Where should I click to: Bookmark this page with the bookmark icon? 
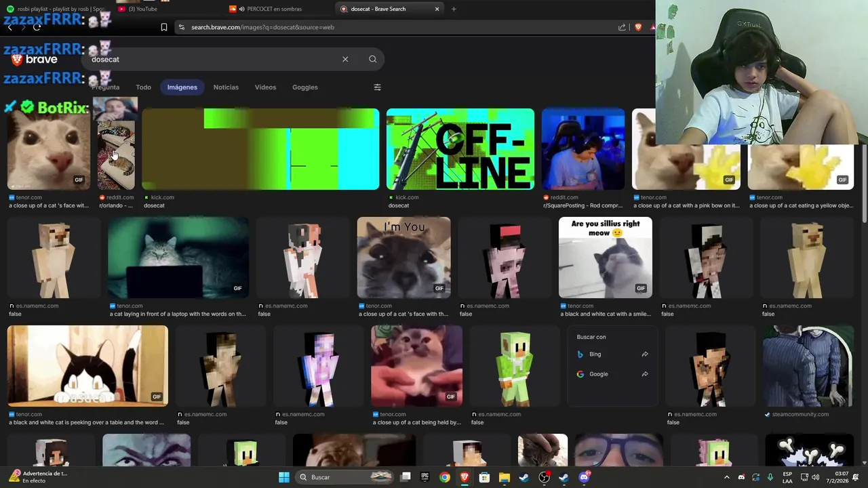163,27
